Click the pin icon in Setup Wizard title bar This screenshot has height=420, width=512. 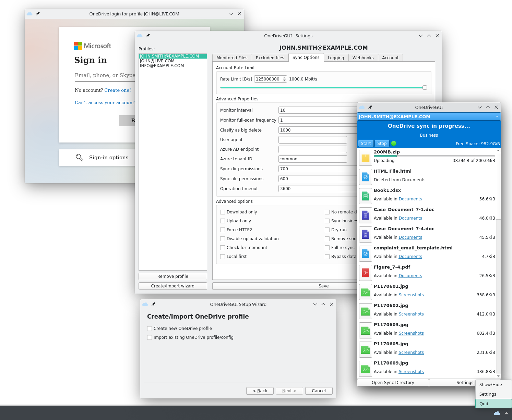click(x=153, y=304)
